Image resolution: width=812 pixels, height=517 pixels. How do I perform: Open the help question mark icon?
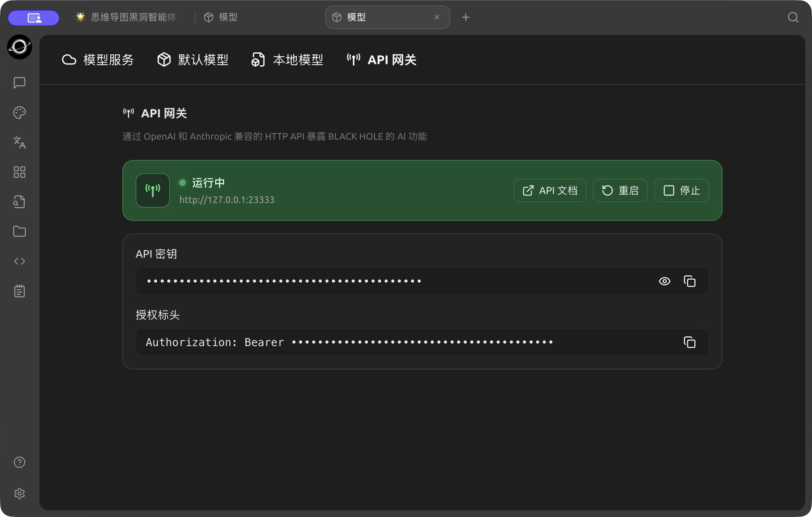pos(20,462)
